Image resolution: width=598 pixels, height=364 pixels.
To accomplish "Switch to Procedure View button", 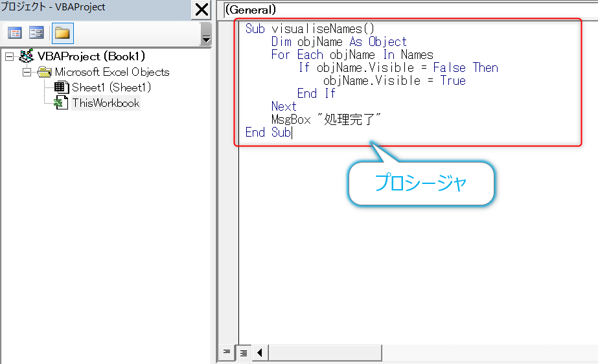I will tap(227, 352).
